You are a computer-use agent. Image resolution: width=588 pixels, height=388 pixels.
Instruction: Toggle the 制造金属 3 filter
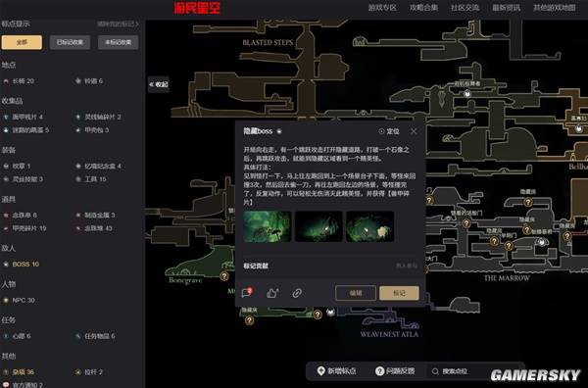95,216
